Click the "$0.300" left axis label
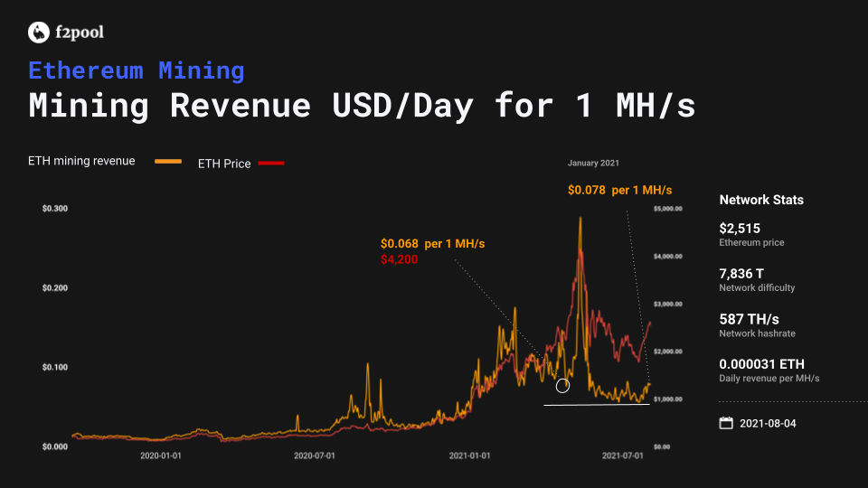868x488 pixels. (x=55, y=209)
